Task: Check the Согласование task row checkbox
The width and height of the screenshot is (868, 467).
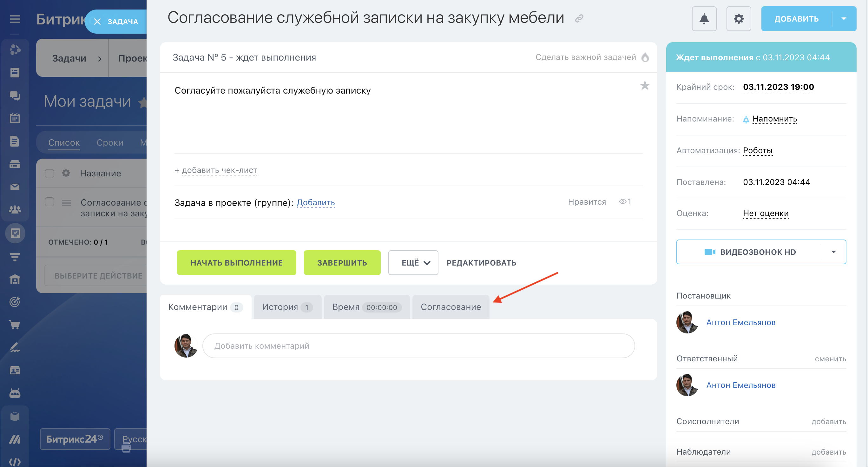Action: click(49, 202)
